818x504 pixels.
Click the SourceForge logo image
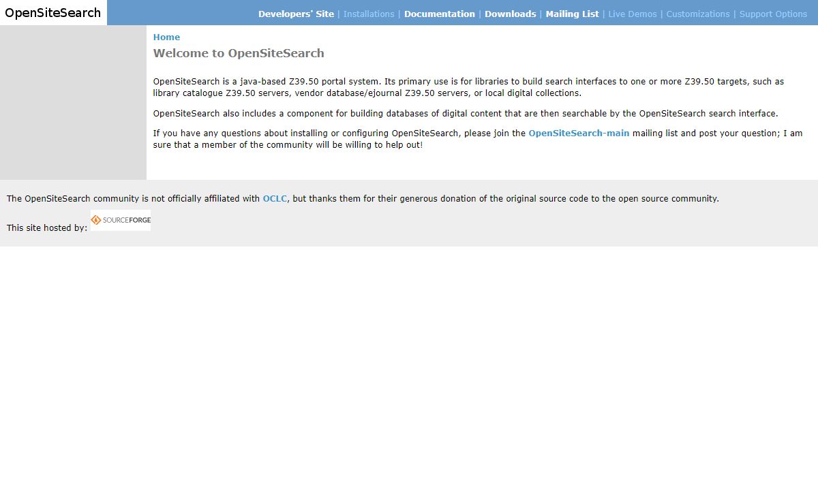coord(121,220)
